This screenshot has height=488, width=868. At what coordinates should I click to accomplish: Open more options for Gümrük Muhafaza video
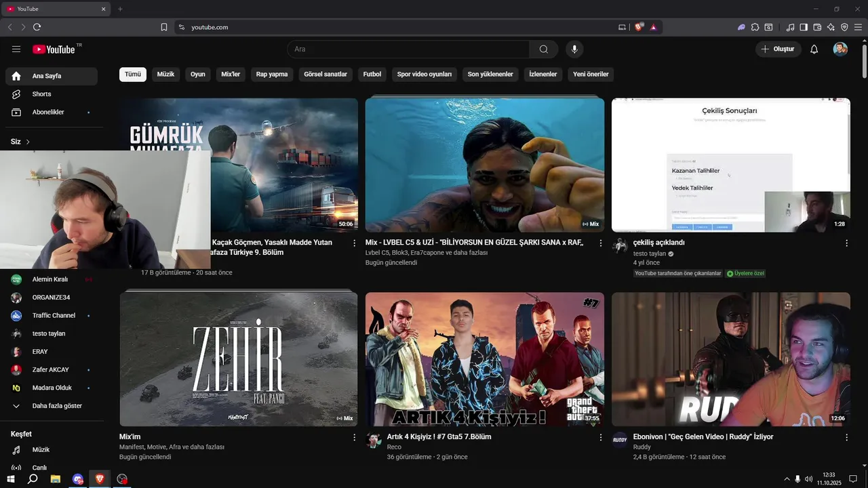click(x=354, y=243)
